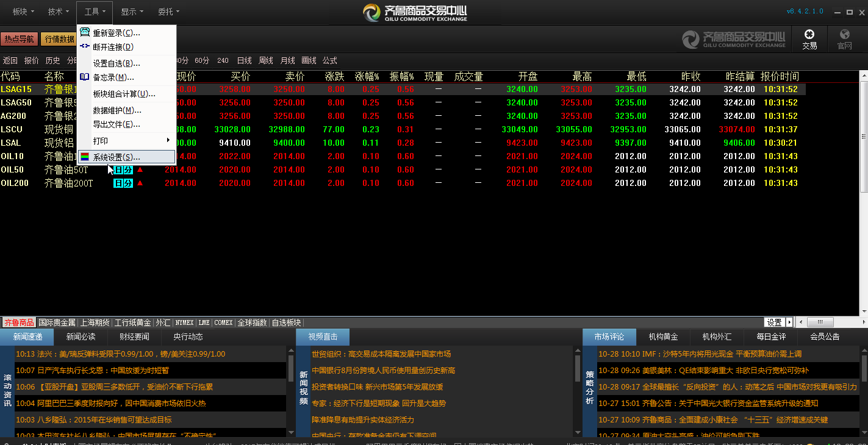The image size is (868, 445).
Task: Open the 齐鲁公告 光大银行 notice headline
Action: click(x=708, y=403)
